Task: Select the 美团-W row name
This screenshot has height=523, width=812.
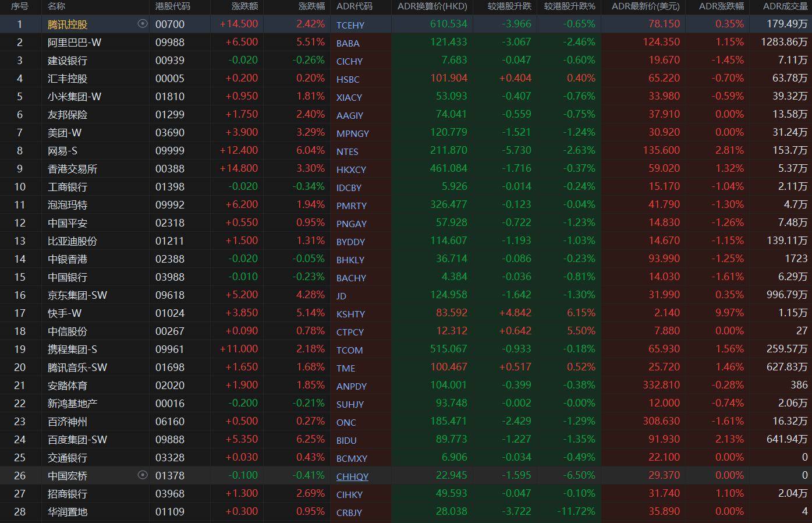Action: [x=65, y=133]
